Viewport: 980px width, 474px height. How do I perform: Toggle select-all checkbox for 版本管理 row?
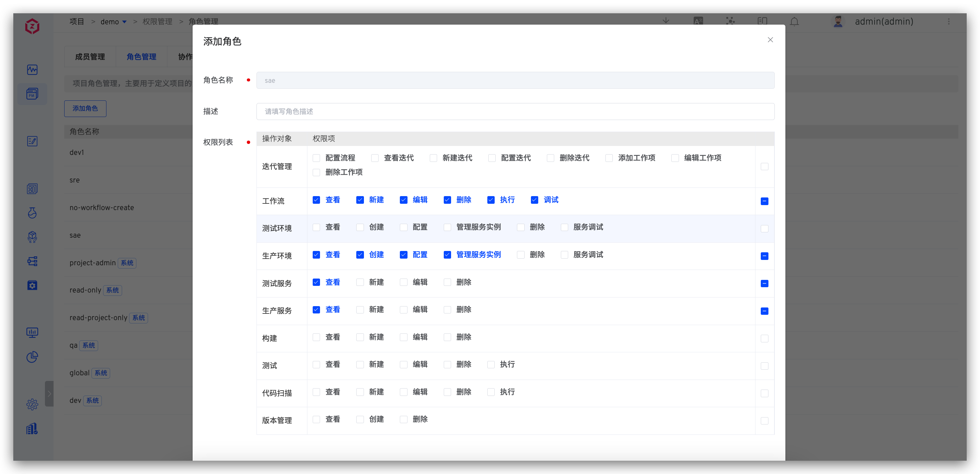tap(764, 420)
